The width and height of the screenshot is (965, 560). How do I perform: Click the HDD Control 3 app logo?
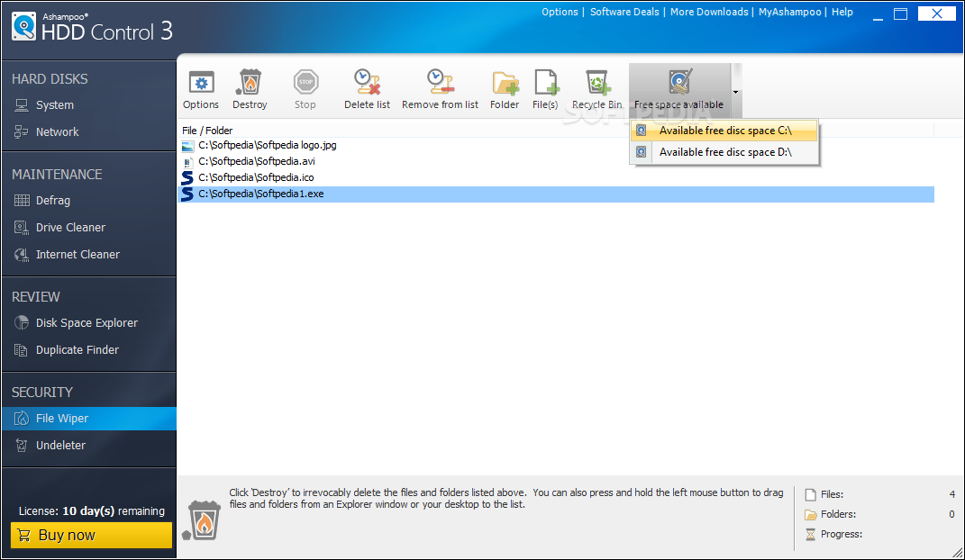pos(24,27)
